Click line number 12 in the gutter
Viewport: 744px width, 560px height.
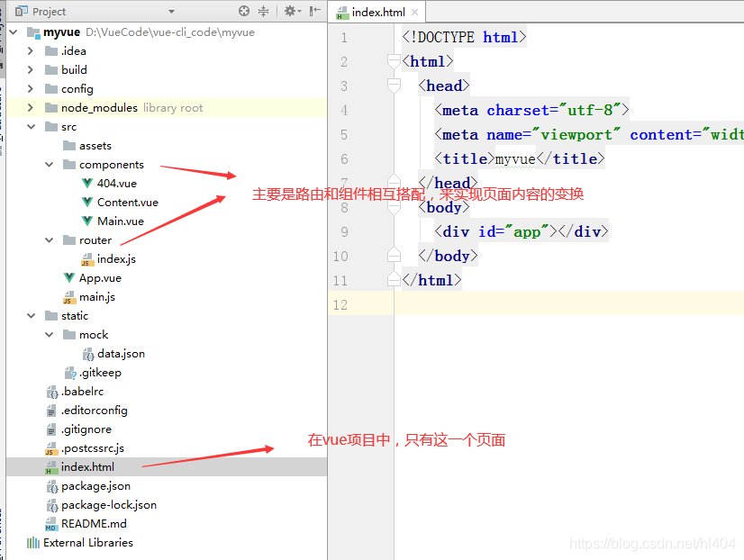point(340,305)
